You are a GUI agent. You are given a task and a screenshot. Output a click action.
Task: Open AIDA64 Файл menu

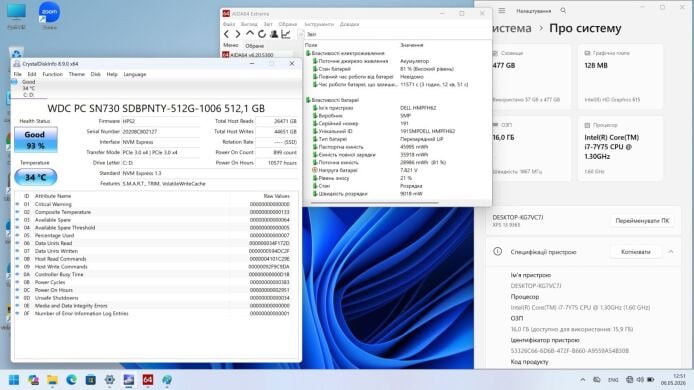[x=229, y=24]
